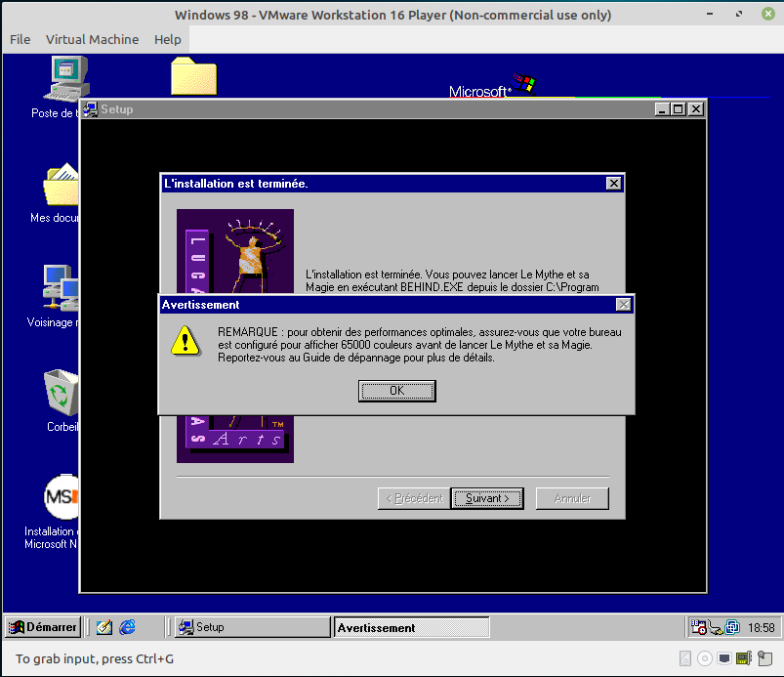Screen dimensions: 784x677
Task: Open the File menu
Action: [20, 39]
